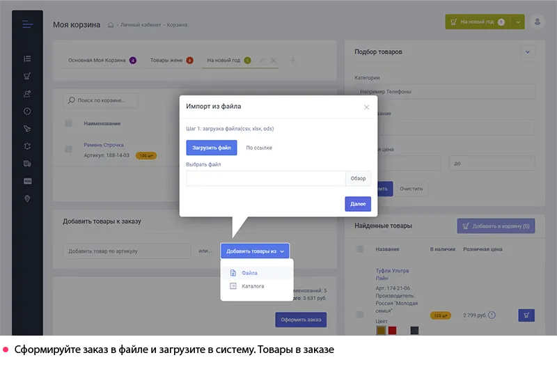557x392 pixels.
Task: Click the delivery truck sidebar icon
Action: 27,164
